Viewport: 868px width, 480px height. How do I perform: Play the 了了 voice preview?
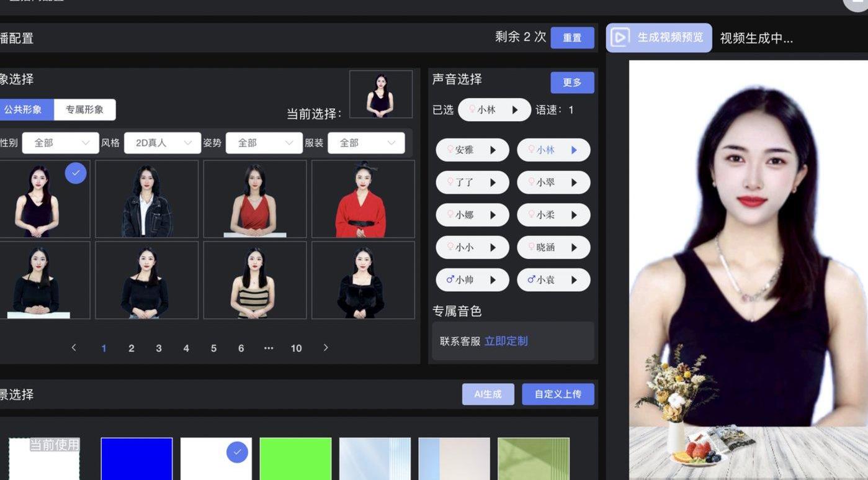493,183
